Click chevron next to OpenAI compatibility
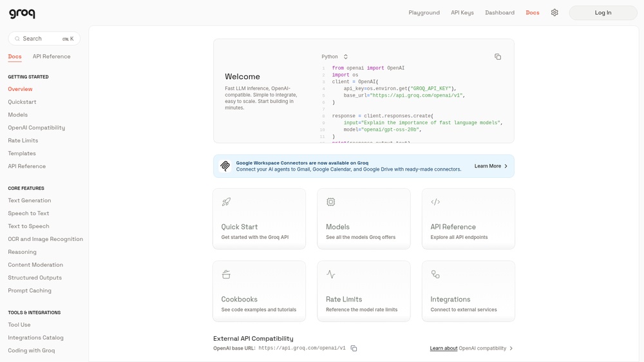 point(511,348)
